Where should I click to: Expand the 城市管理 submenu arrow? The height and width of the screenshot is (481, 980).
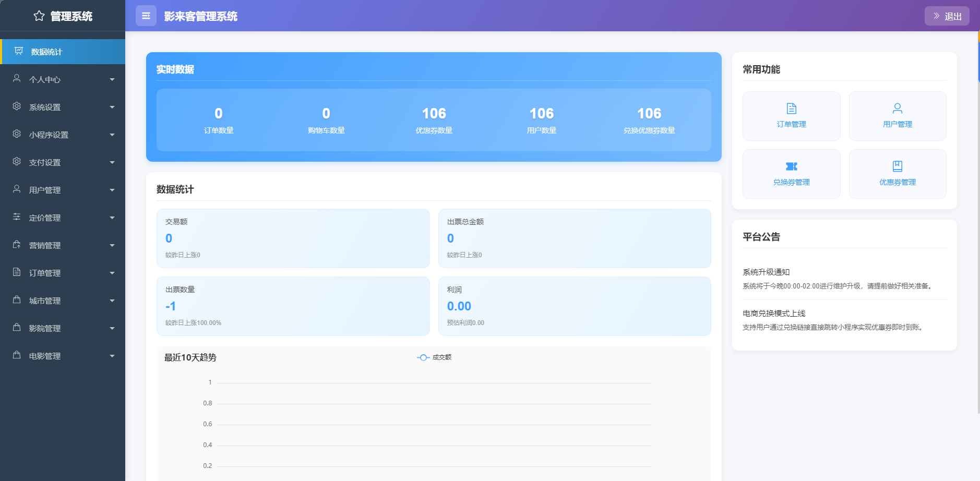112,301
